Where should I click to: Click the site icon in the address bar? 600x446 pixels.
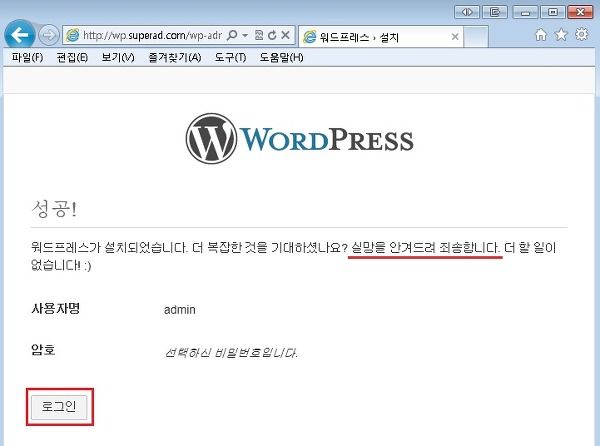[x=73, y=36]
